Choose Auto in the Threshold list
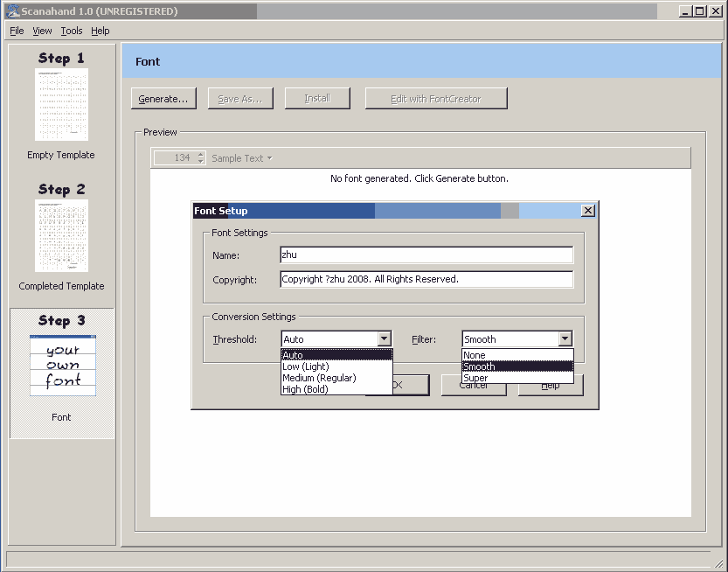728x572 pixels. (x=336, y=355)
